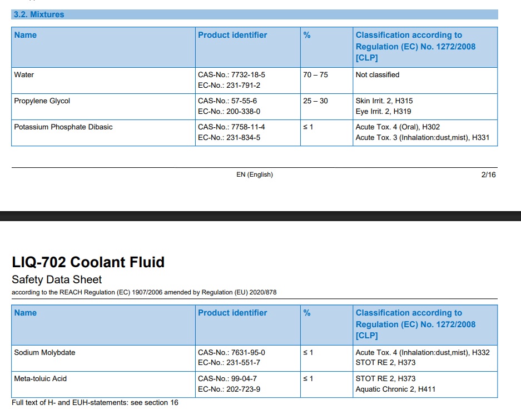This screenshot has width=521, height=420.
Task: Click Sodium Molybdate's CAS-No. 7631-95-0
Action: (231, 353)
